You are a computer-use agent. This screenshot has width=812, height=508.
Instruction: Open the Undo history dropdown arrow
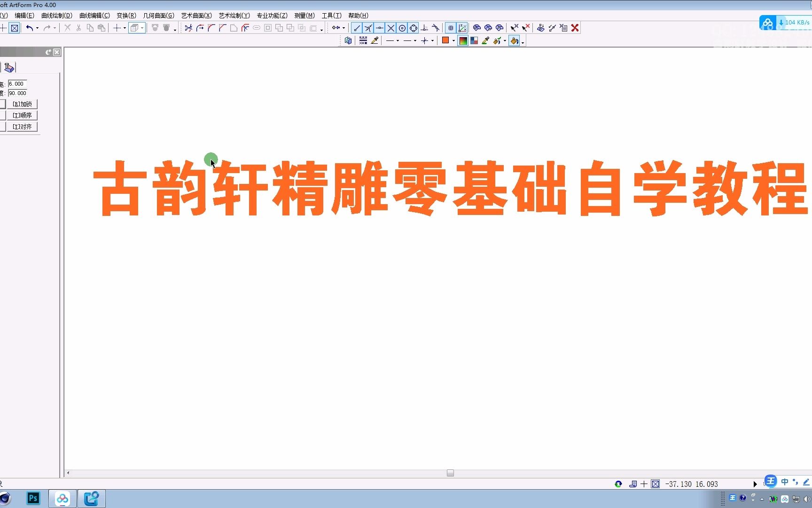point(37,28)
